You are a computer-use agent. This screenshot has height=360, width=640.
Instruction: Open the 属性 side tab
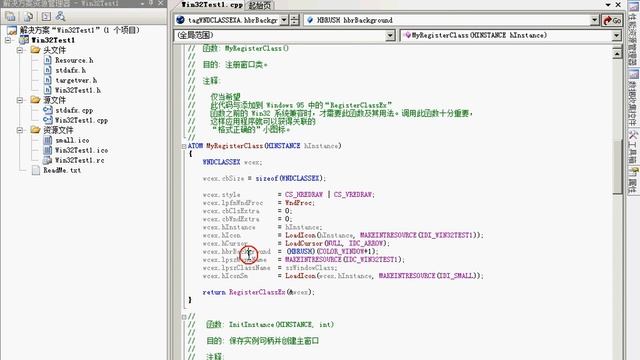(633, 180)
